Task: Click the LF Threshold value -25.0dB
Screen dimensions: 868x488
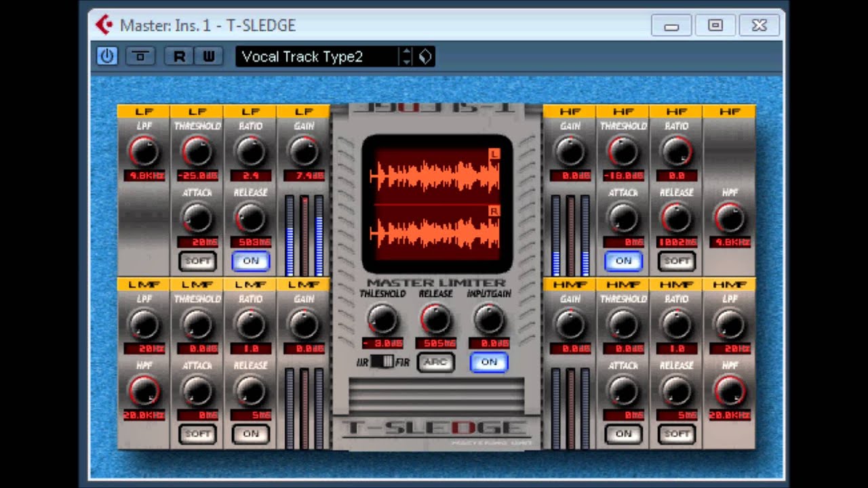Action: (197, 176)
